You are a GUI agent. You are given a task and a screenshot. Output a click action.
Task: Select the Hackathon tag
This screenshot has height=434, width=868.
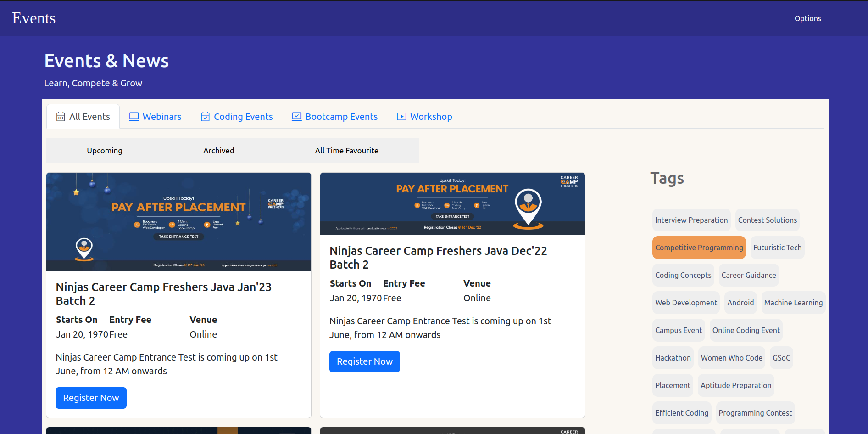(x=673, y=358)
